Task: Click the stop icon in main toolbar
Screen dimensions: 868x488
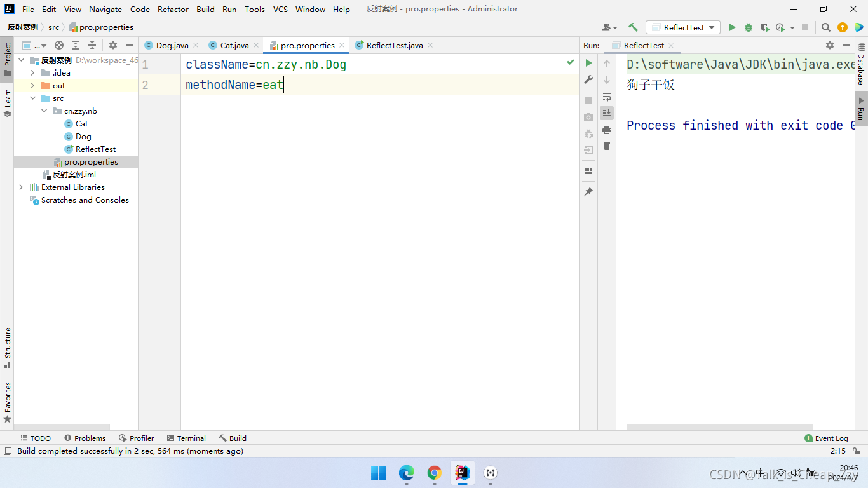Action: 805,27
